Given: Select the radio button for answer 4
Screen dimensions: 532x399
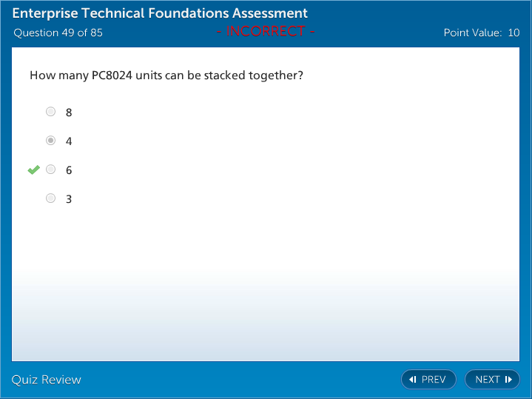Looking at the screenshot, I should click(50, 141).
